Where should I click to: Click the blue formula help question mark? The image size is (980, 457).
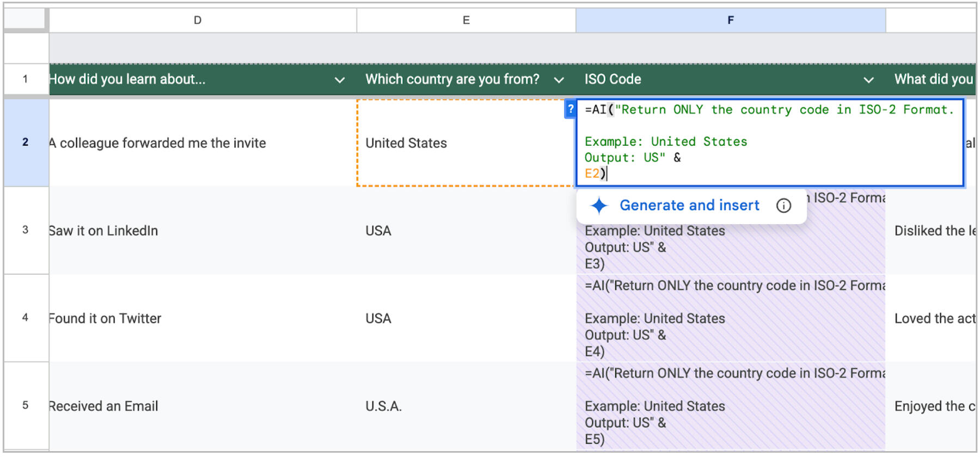[x=570, y=109]
